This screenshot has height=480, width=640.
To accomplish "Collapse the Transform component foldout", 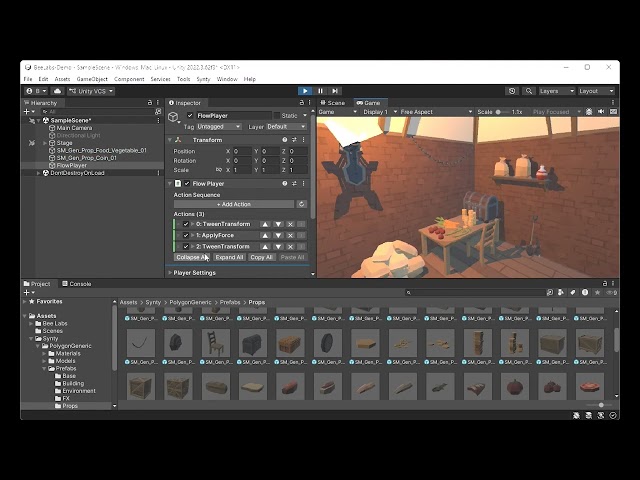I will [170, 140].
